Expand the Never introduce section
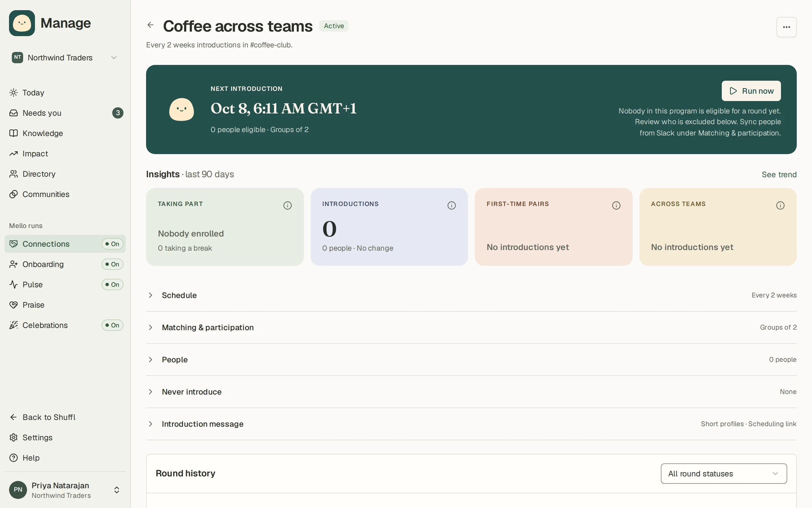Screen dimensions: 812x508 coord(471,392)
